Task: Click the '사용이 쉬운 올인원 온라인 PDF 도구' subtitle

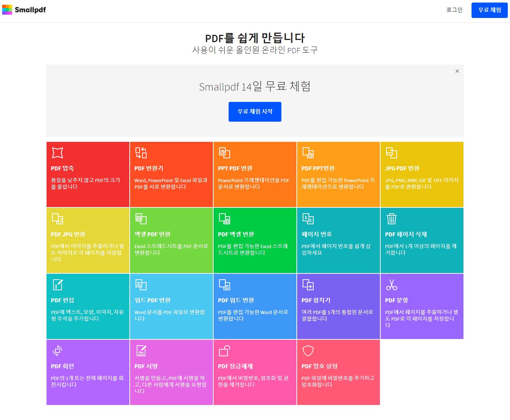Action: [255, 50]
